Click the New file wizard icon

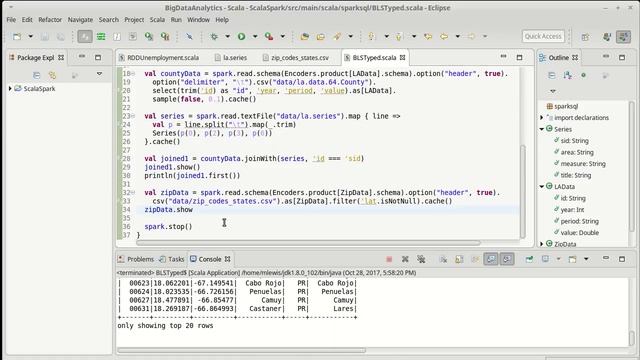(x=17, y=37)
